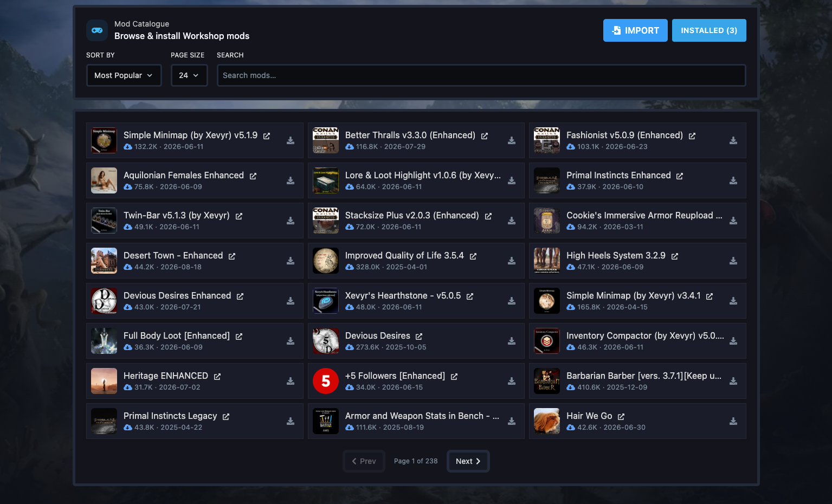The height and width of the screenshot is (504, 832).
Task: Click the Devious Desires mod title
Action: point(377,335)
